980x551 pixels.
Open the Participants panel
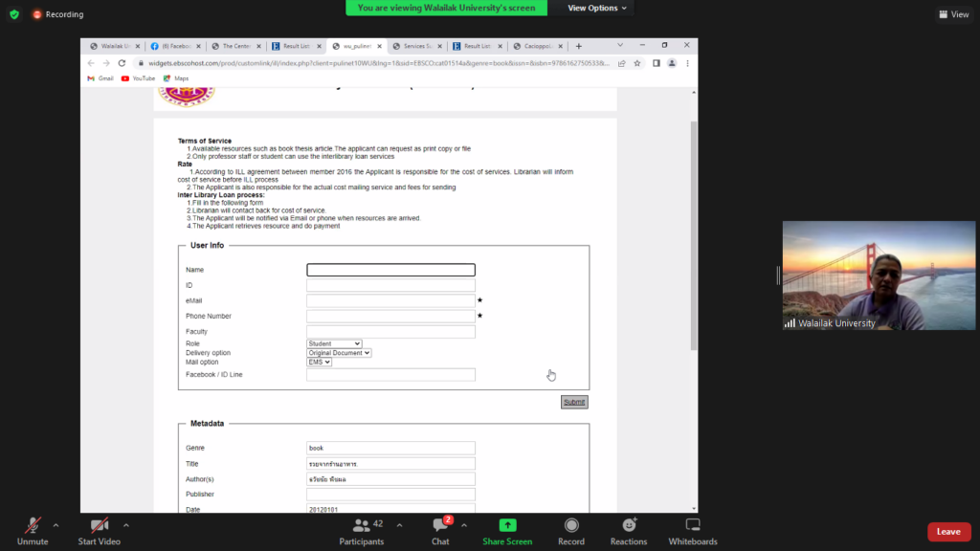click(x=362, y=526)
